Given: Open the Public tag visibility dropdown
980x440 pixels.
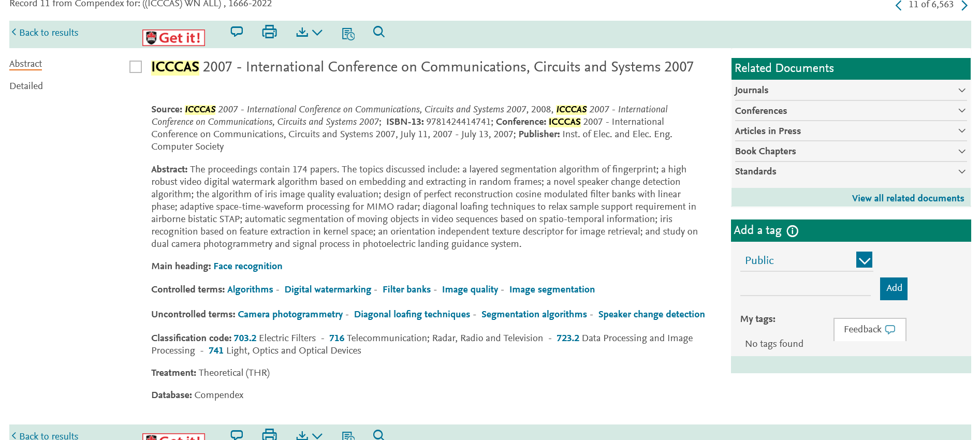Looking at the screenshot, I should [807, 260].
